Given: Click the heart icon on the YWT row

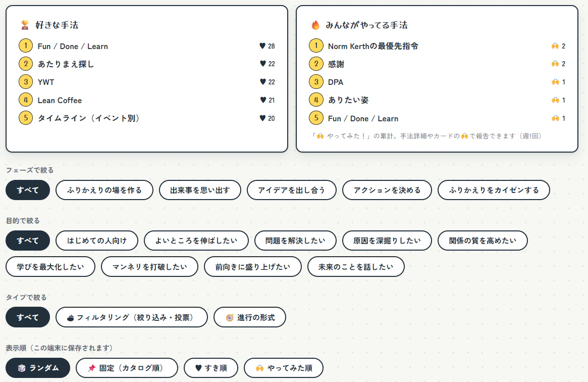Looking at the screenshot, I should click(x=262, y=81).
